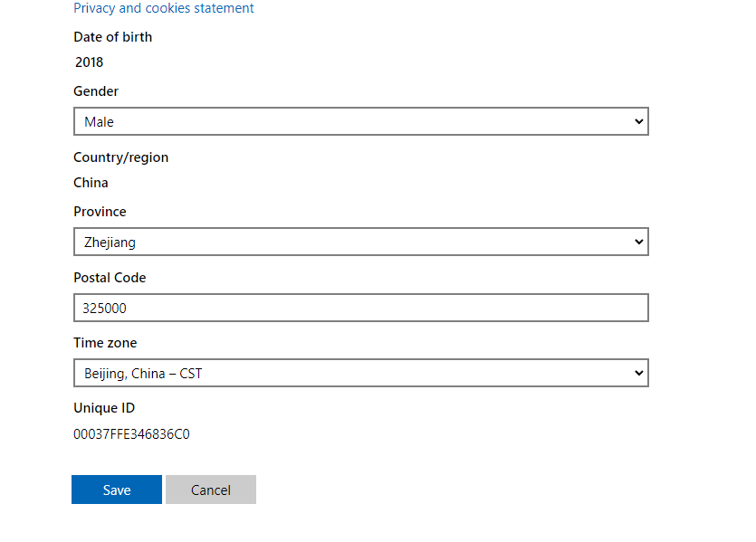This screenshot has height=542, width=756.
Task: Click the Time zone label
Action: click(x=105, y=343)
